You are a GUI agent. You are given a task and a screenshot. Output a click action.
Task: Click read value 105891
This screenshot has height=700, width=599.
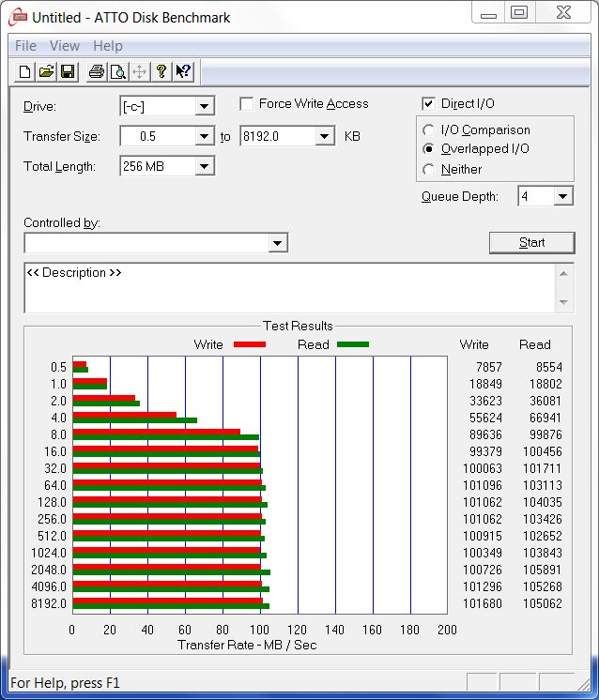click(543, 570)
